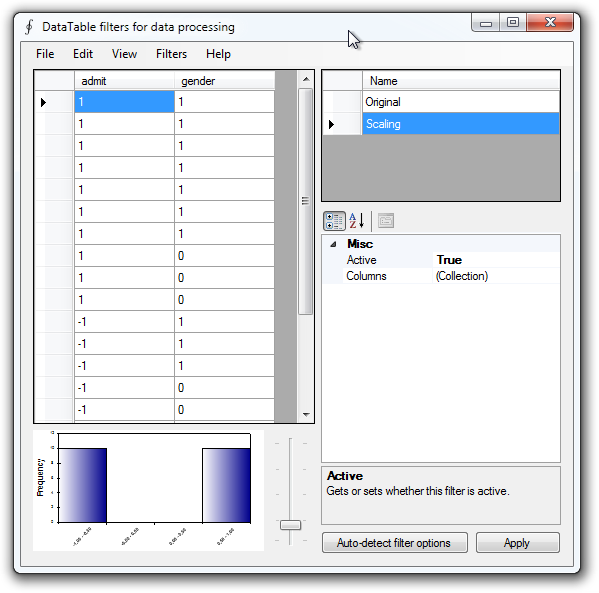Click the admit column header
This screenshot has height=593, width=599.
coord(124,81)
